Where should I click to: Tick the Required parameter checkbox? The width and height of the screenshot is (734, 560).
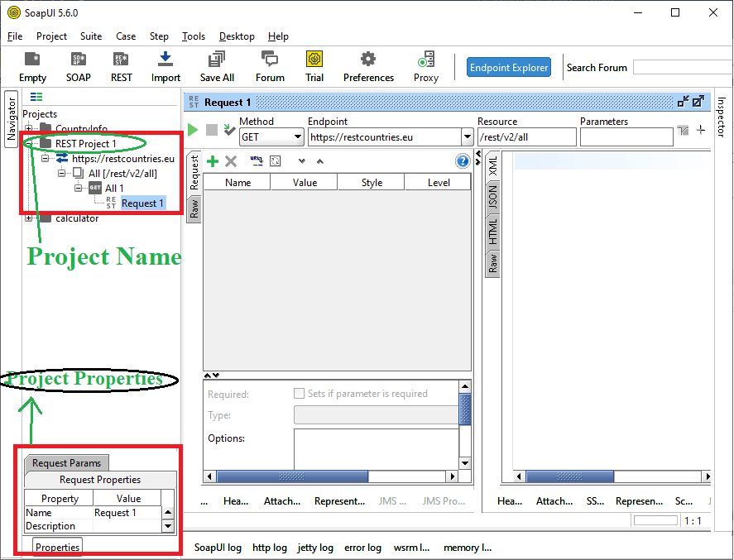click(x=299, y=393)
